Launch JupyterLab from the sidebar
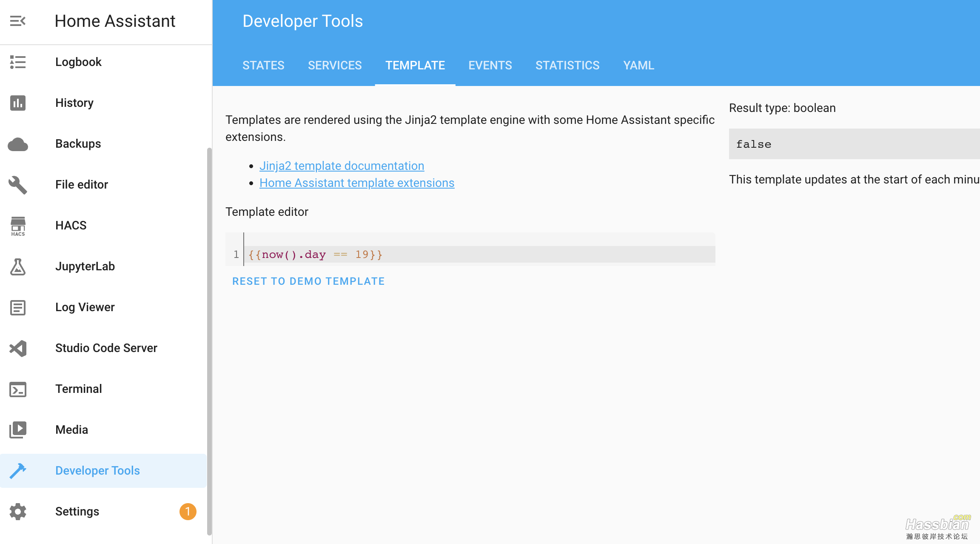The width and height of the screenshot is (980, 544). click(x=103, y=266)
